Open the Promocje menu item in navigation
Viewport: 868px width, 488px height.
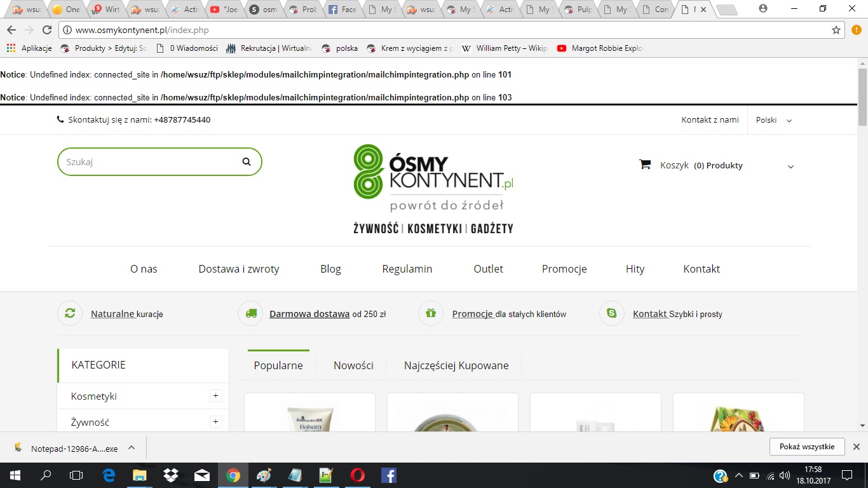point(564,269)
